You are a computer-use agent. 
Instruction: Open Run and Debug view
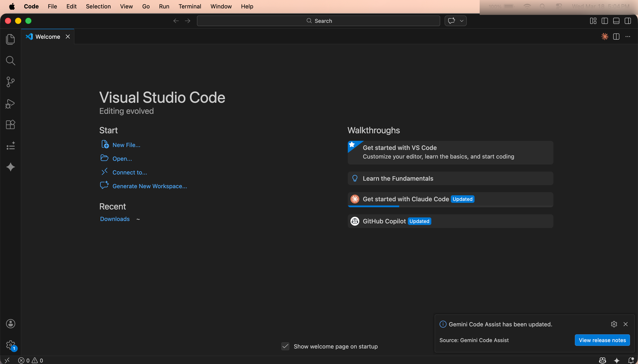[x=10, y=103]
